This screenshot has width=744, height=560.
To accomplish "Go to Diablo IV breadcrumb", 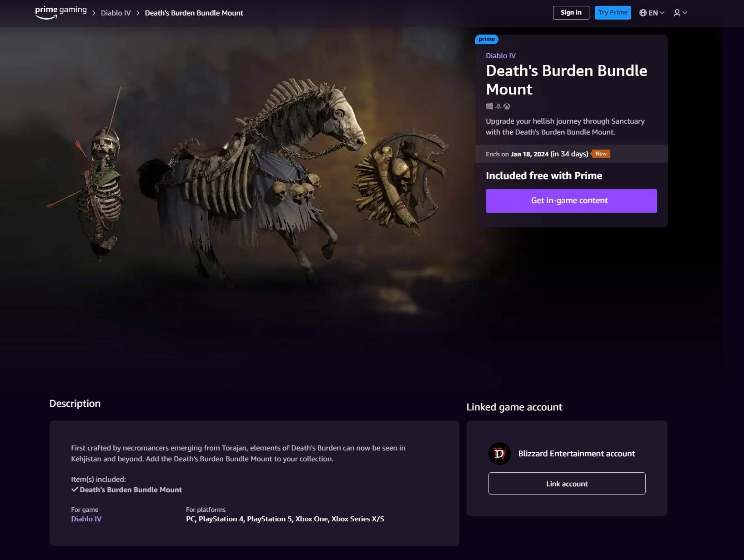I will tap(116, 13).
